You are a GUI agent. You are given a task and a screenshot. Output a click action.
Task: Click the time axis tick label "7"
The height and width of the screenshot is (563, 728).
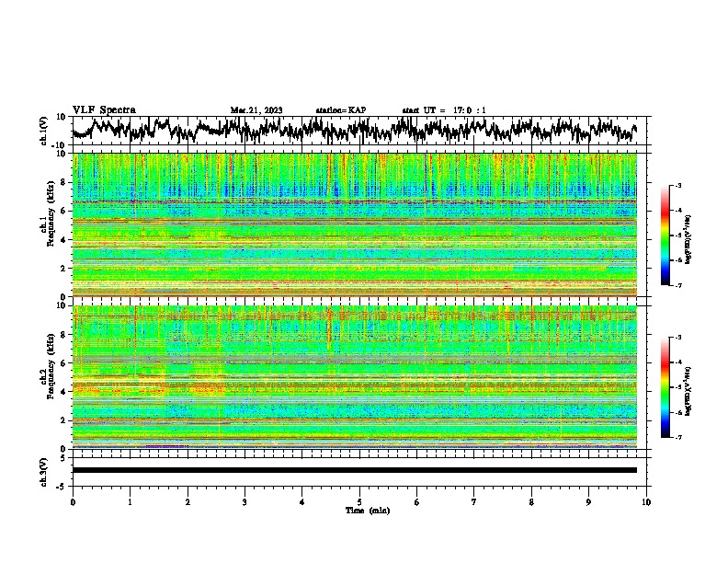474,502
